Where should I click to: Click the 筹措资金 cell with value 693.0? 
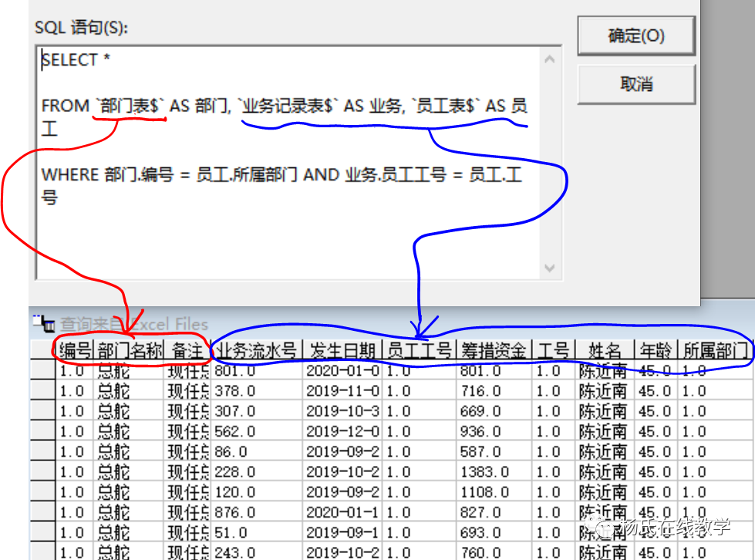click(x=494, y=532)
